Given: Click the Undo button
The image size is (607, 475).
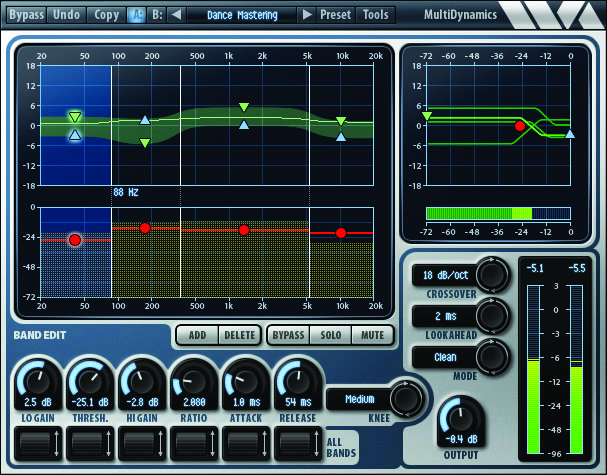Looking at the screenshot, I should (x=66, y=15).
